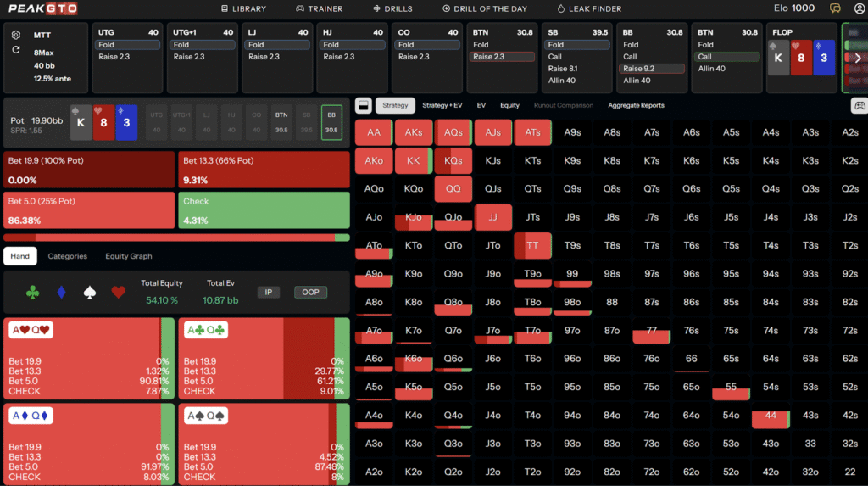This screenshot has width=868, height=486.
Task: Toggle the OOP position view
Action: coord(310,293)
